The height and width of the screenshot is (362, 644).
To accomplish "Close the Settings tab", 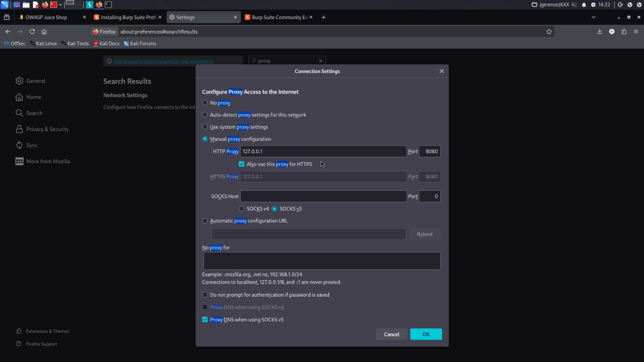I will pyautogui.click(x=235, y=17).
